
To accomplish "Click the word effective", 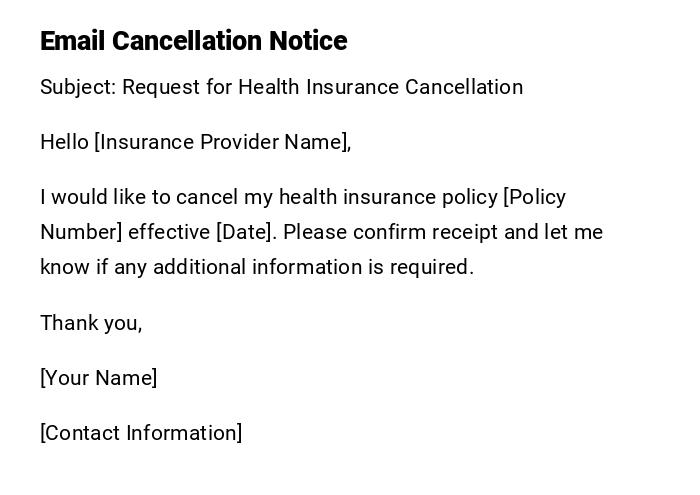I will [x=169, y=232].
